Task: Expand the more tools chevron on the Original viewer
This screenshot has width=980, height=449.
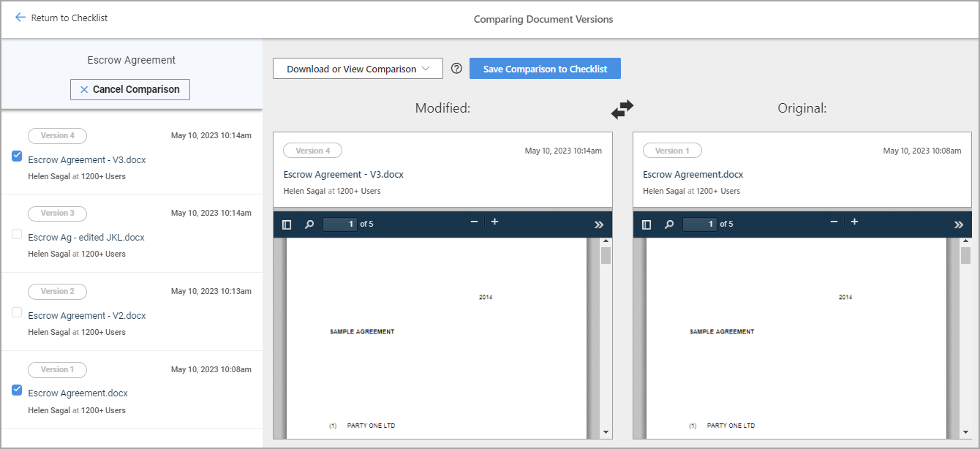Action: click(959, 224)
